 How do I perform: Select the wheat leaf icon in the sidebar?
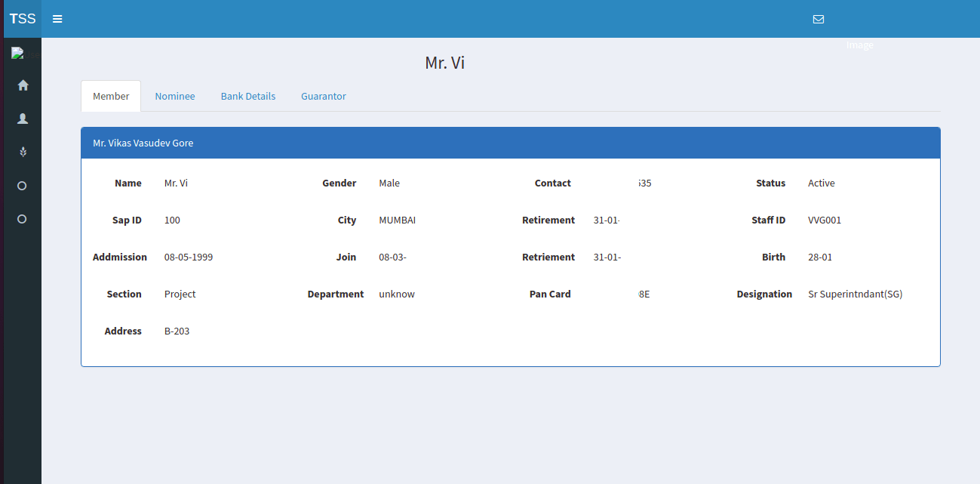click(x=23, y=152)
